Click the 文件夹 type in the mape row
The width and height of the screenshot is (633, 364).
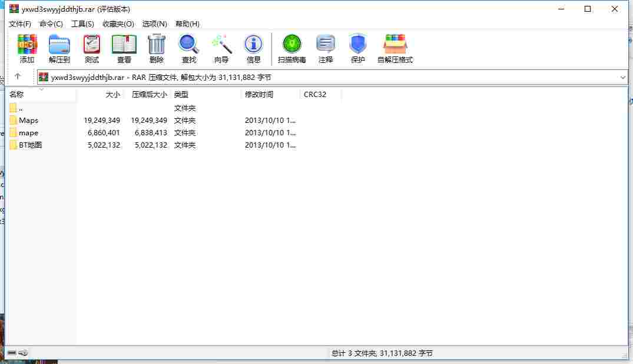[x=185, y=133]
